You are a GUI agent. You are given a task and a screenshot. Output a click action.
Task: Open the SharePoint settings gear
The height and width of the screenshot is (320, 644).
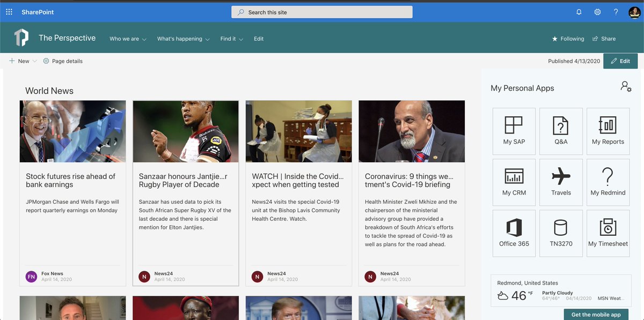click(597, 11)
